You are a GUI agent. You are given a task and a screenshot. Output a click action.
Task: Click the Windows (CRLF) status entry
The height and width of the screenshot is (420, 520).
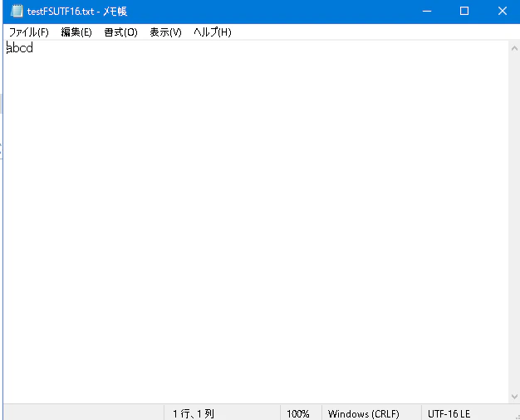point(364,413)
